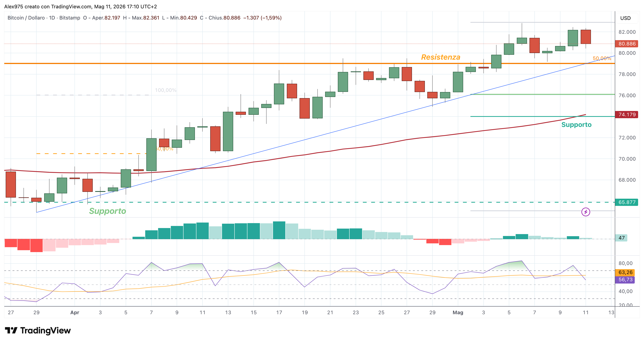Click the Apr month label on the time axis
Viewport: 644px width, 343px height.
click(x=75, y=313)
